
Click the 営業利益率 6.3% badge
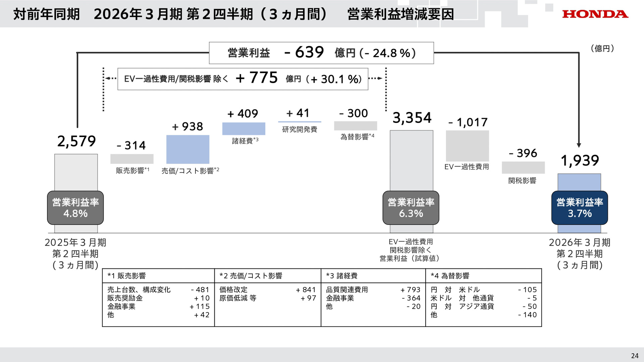tap(411, 207)
